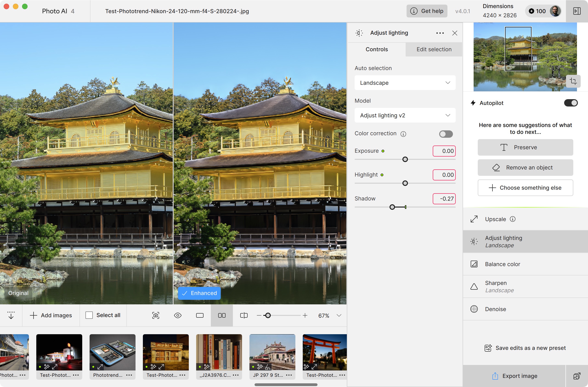
Task: Select single image view mode
Action: click(200, 315)
